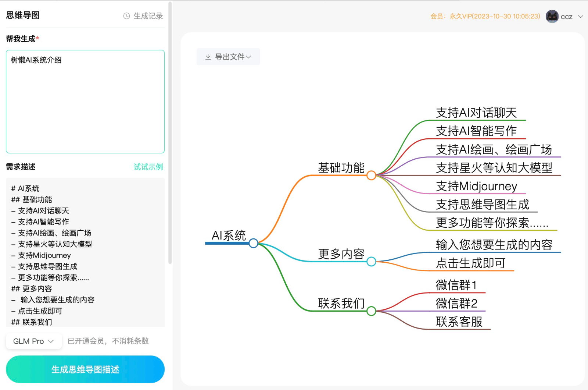Collapse the 更多内容 node circle
This screenshot has height=390, width=588.
[x=371, y=262]
